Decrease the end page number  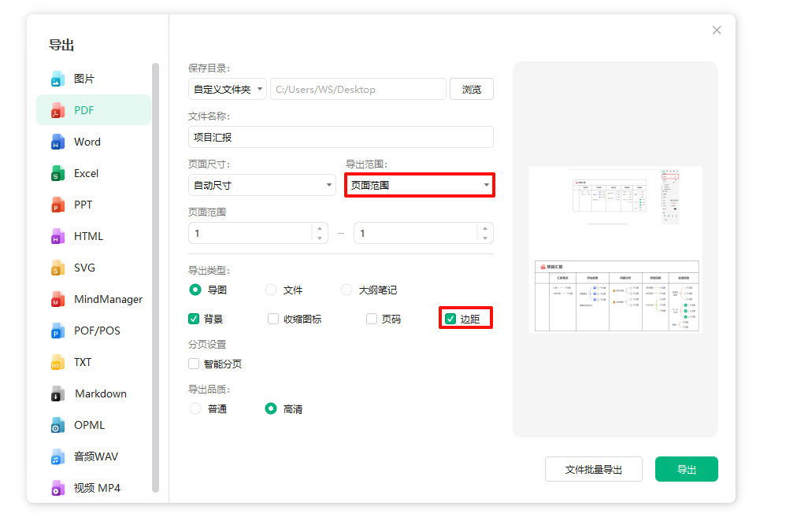click(485, 238)
